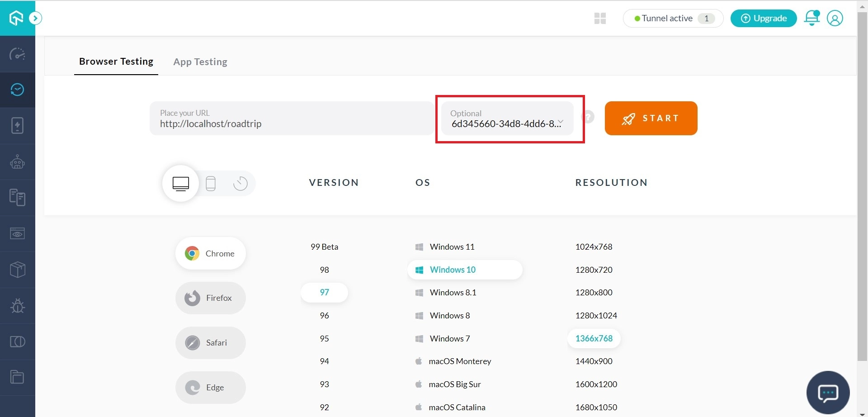Select the mobile device type toggle

[211, 184]
